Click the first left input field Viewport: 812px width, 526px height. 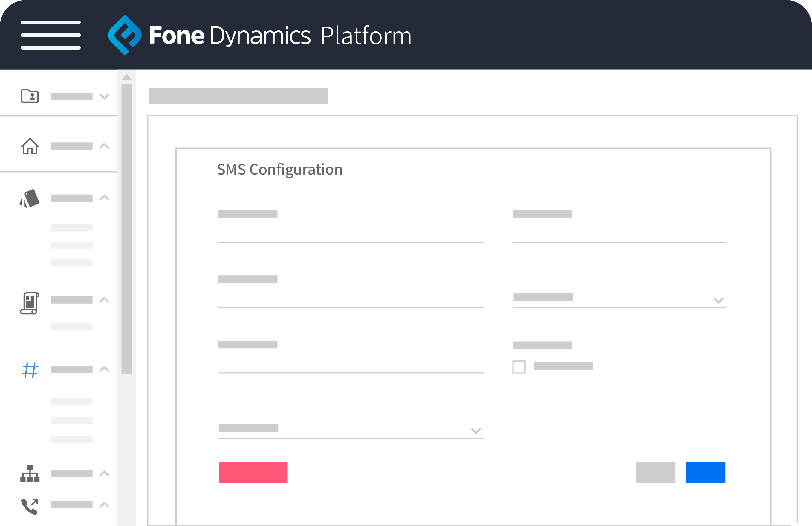[x=351, y=235]
